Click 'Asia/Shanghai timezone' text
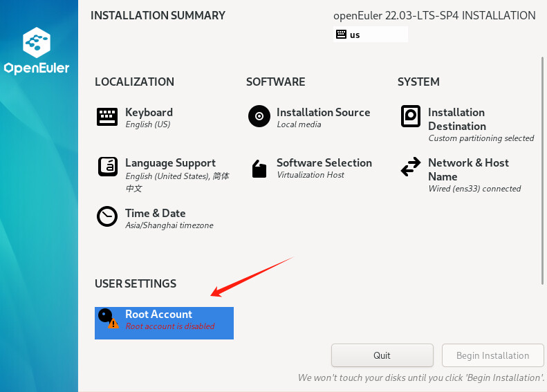 point(169,225)
